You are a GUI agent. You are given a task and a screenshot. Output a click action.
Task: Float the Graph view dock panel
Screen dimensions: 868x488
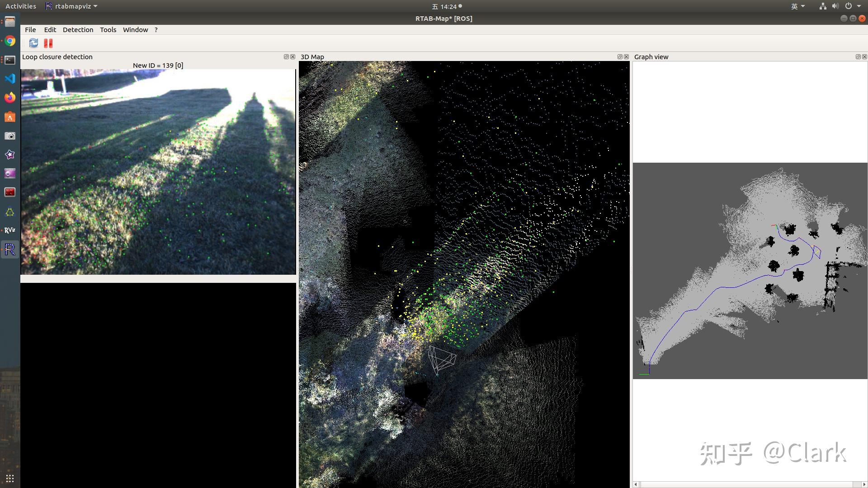[858, 57]
